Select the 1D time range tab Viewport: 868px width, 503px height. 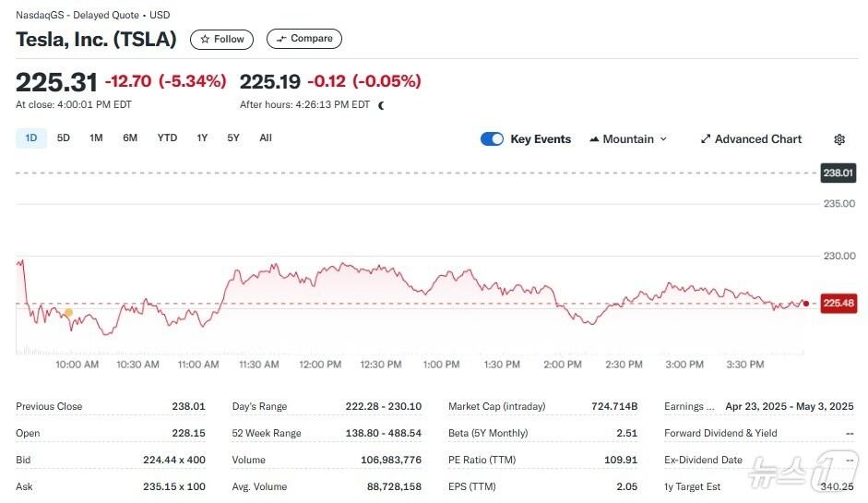(30, 138)
